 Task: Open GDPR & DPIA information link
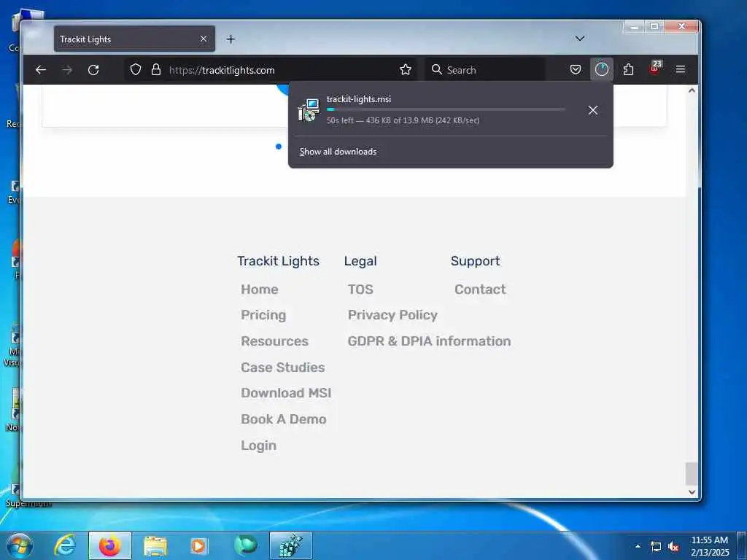coord(429,341)
